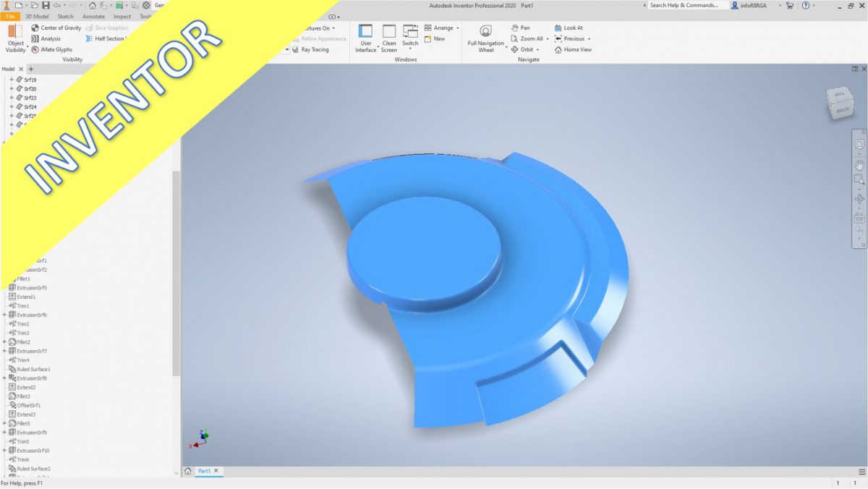Expand the Fillet2 node
This screenshot has width=868, height=489.
click(4, 342)
